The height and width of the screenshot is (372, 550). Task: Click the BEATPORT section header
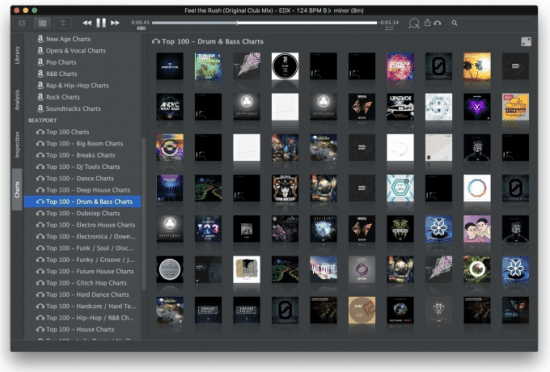(x=42, y=120)
